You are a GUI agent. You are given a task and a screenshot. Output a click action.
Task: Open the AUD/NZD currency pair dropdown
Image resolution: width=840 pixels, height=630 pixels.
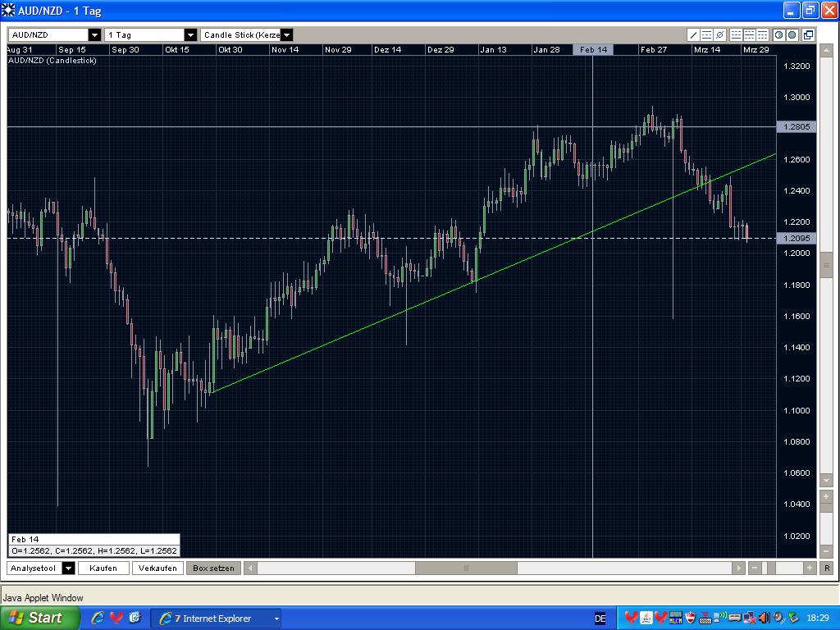95,35
